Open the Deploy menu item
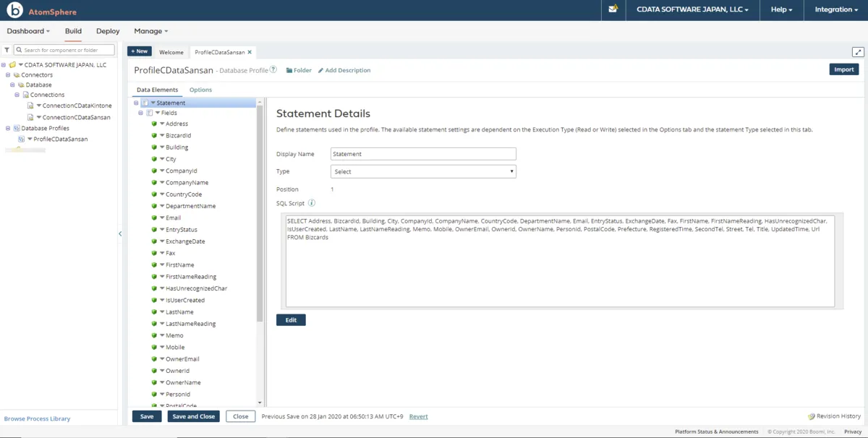 (108, 31)
